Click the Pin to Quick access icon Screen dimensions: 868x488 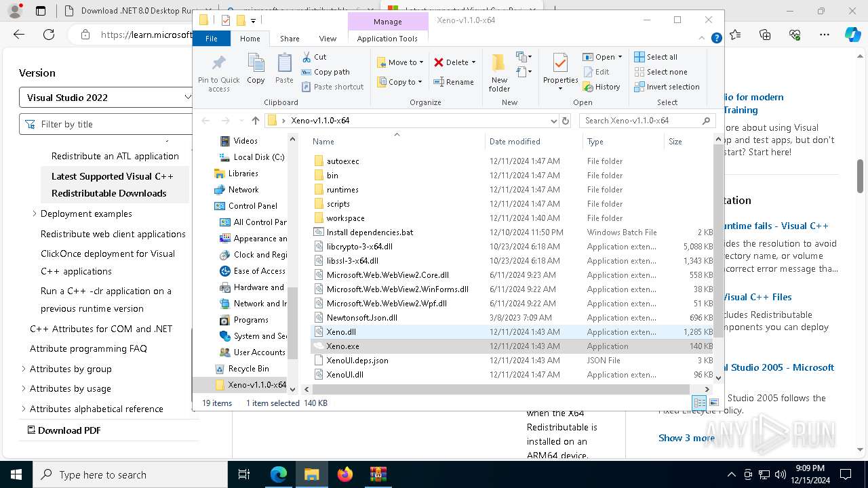click(x=218, y=73)
